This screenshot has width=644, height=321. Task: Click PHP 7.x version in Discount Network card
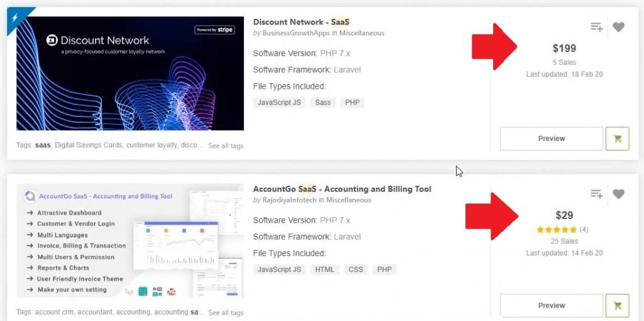coord(335,53)
